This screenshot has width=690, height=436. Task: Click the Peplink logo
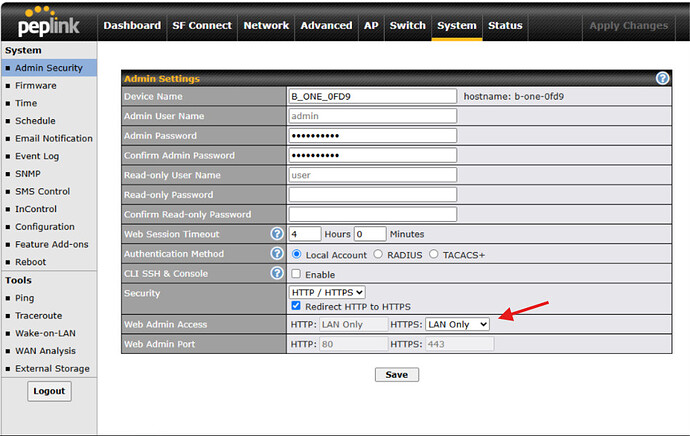(48, 22)
